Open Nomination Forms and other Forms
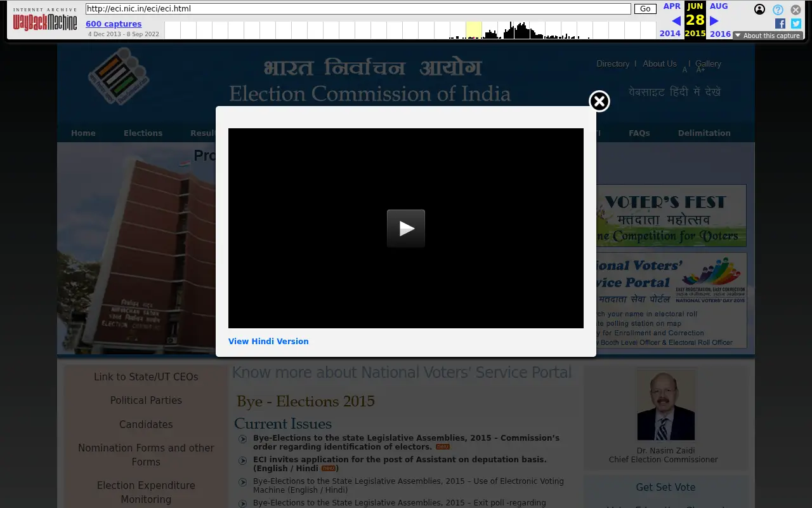This screenshot has height=508, width=812. pyautogui.click(x=146, y=455)
